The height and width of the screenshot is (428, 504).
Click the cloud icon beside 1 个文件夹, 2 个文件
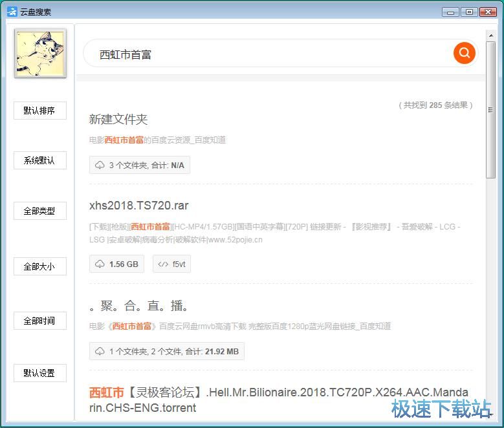click(x=100, y=351)
